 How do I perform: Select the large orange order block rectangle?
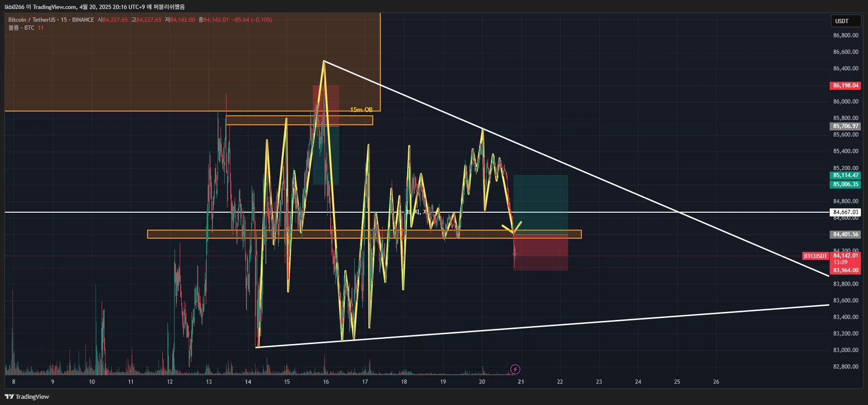click(x=193, y=62)
